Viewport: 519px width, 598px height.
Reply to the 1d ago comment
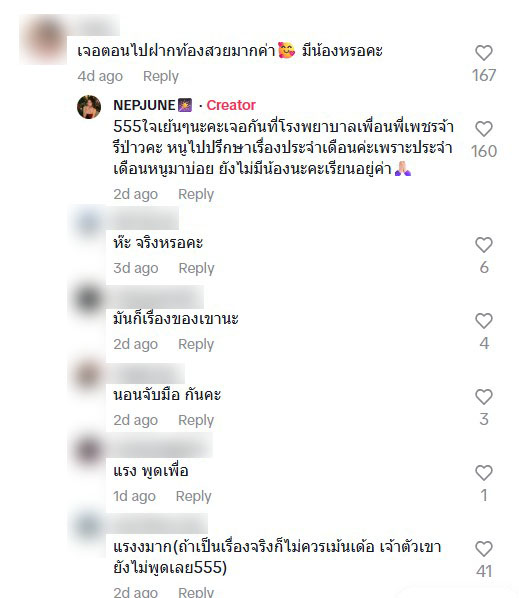click(193, 496)
